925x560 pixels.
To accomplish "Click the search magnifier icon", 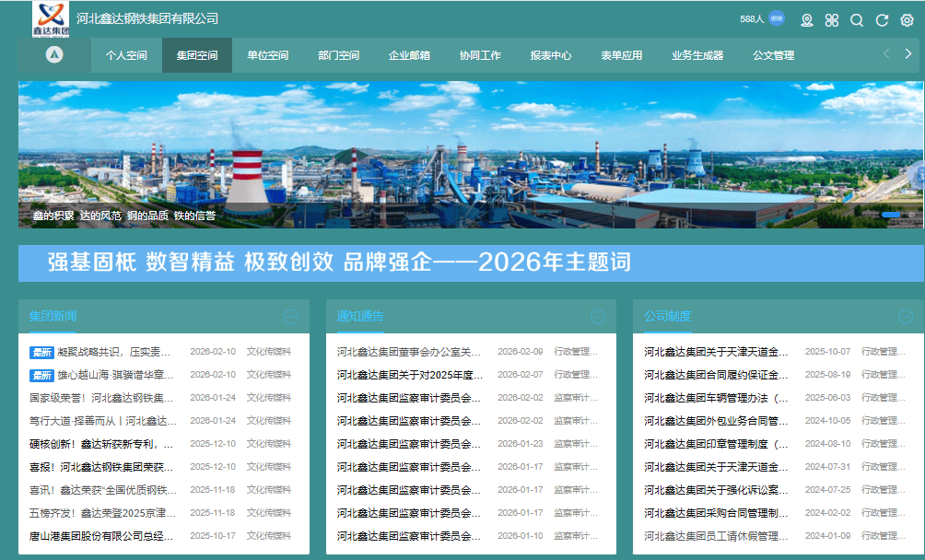I will pyautogui.click(x=857, y=20).
